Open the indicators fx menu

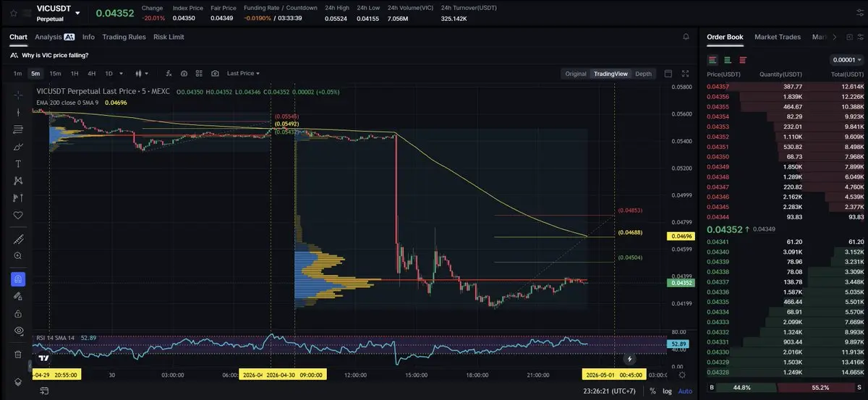169,73
